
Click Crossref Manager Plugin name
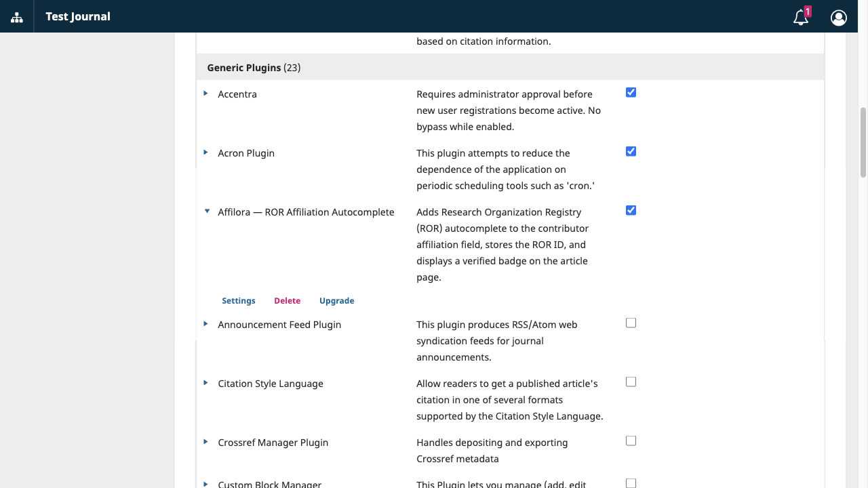click(273, 443)
